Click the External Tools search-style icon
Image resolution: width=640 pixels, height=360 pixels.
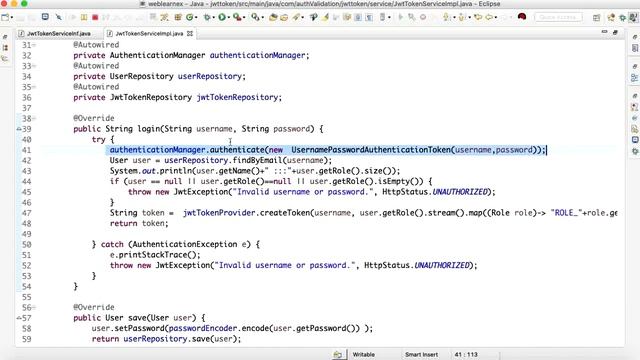255,17
